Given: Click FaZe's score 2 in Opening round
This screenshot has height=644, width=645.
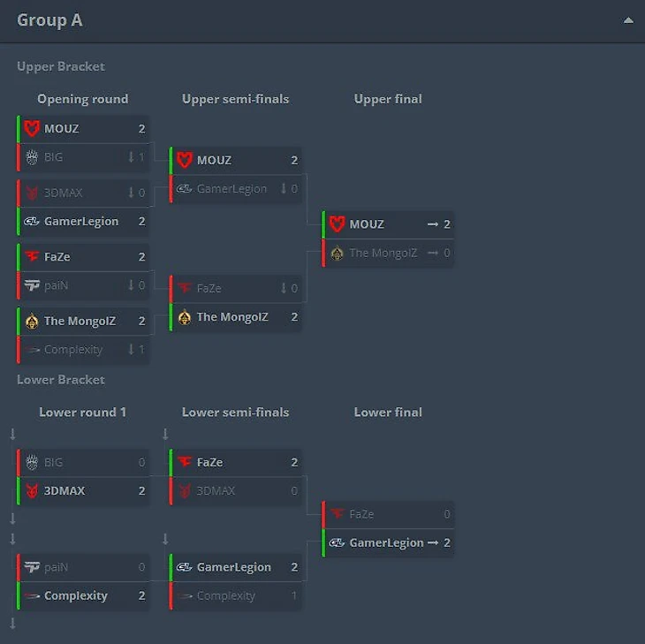Looking at the screenshot, I should [x=141, y=257].
